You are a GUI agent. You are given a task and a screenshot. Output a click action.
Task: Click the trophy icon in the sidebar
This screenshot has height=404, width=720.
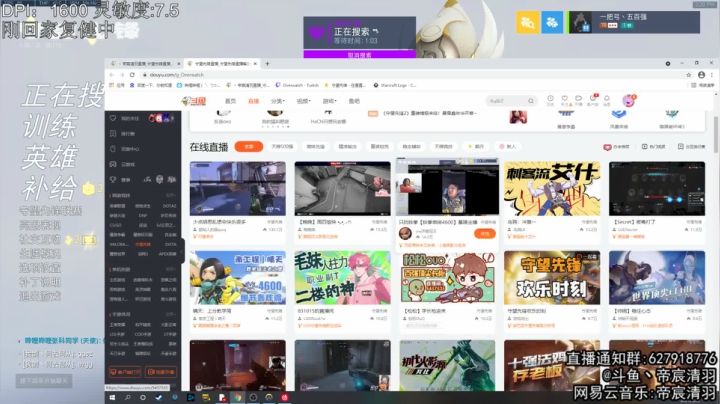(x=113, y=180)
